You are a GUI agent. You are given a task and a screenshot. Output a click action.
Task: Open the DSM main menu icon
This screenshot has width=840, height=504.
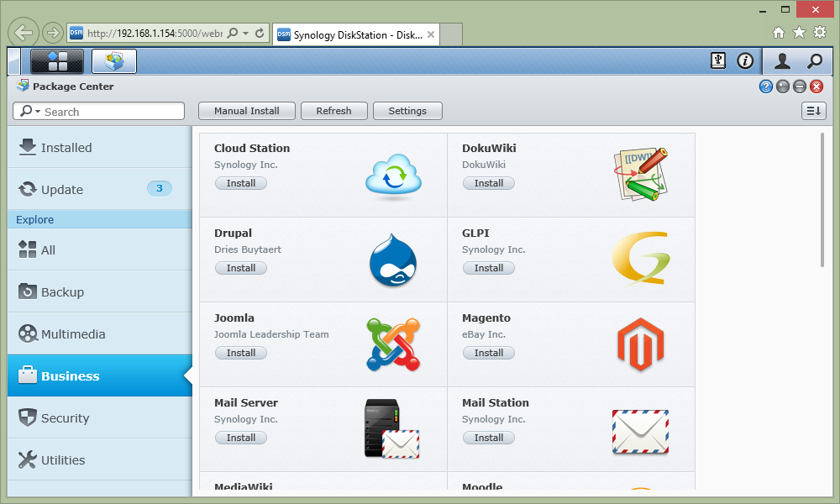tap(57, 61)
